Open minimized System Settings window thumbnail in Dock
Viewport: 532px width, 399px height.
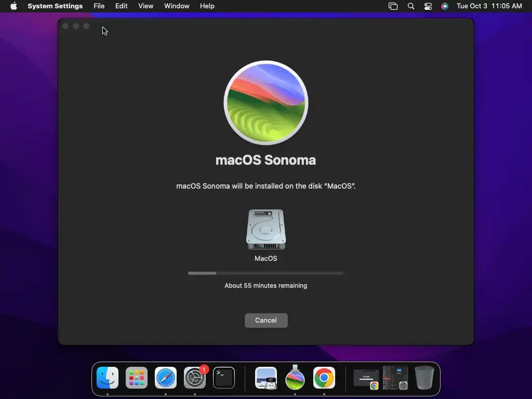pyautogui.click(x=395, y=378)
